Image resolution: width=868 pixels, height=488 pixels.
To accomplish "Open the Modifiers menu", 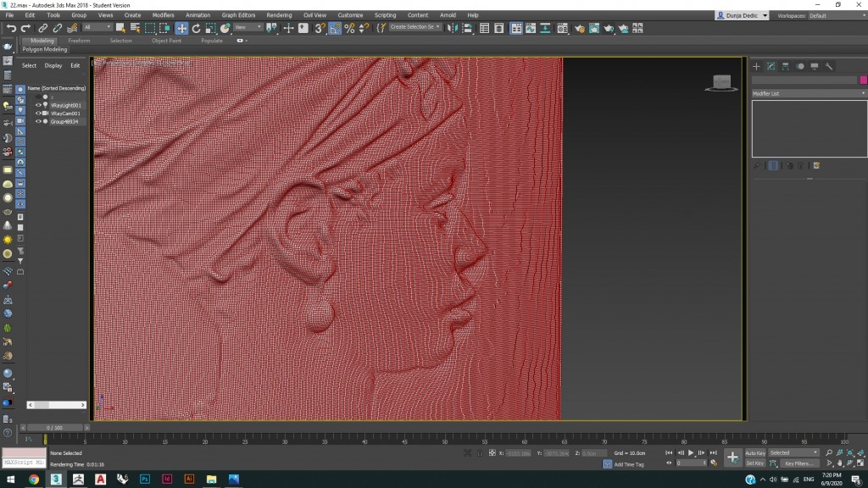I will [x=163, y=15].
